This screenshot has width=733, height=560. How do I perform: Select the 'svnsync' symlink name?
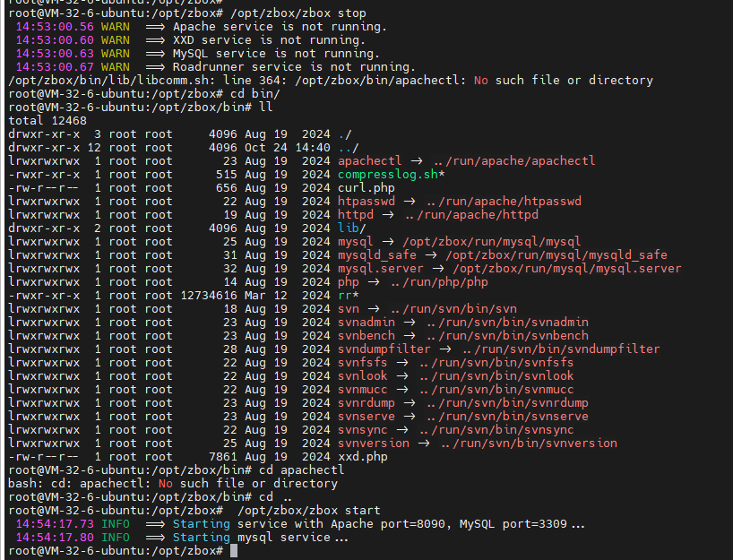[x=363, y=430]
